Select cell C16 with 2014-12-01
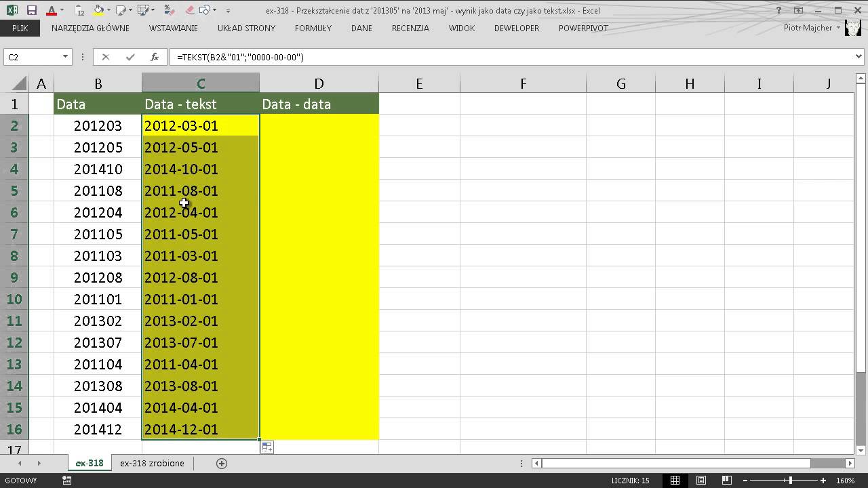This screenshot has height=488, width=868. pos(201,429)
